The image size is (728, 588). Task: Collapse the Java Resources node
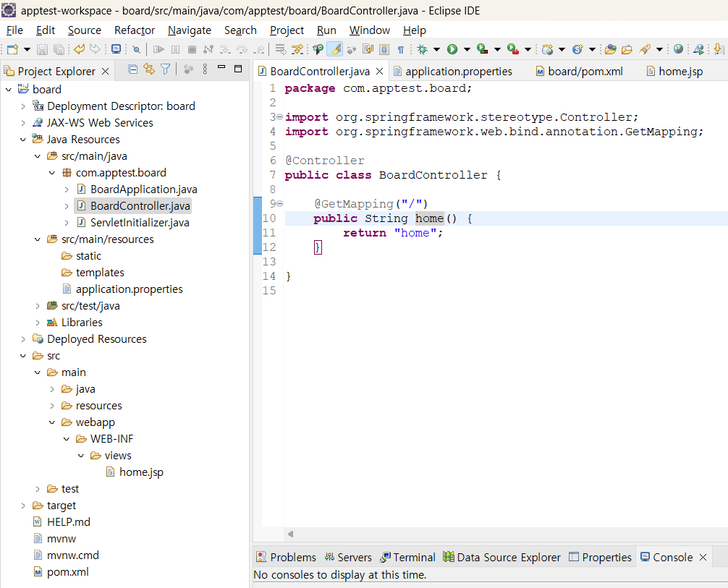coord(22,140)
